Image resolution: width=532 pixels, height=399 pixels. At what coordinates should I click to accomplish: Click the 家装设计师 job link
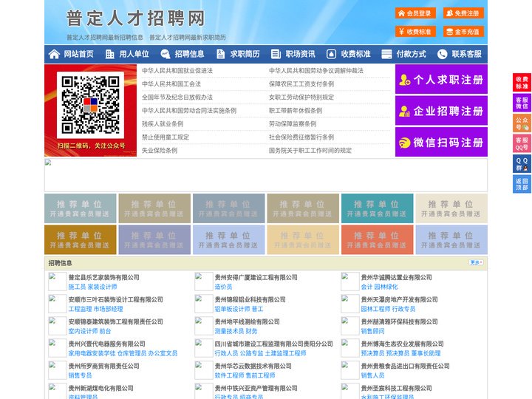coord(102,287)
